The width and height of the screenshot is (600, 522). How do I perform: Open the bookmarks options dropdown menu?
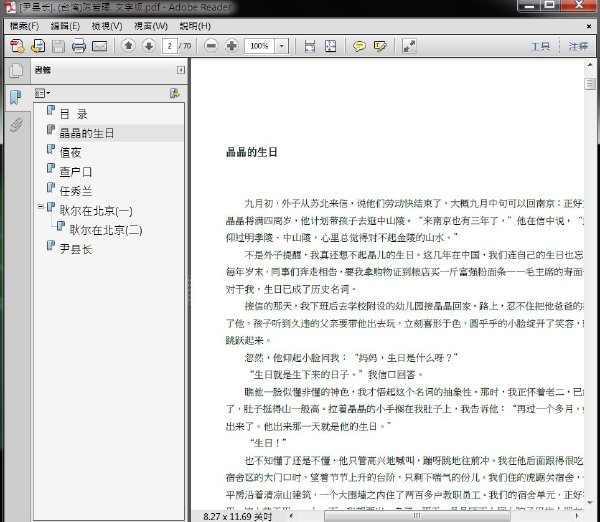coord(42,93)
